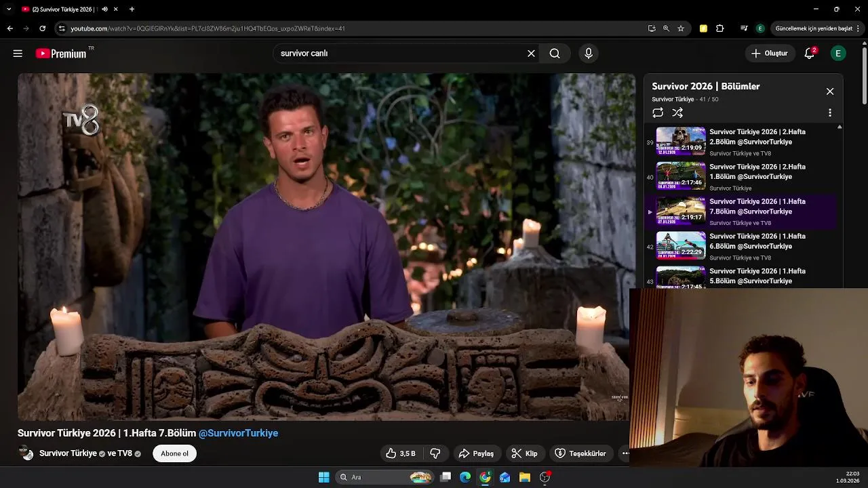Click Güncellemek için yeniden başlat button
The width and height of the screenshot is (868, 488).
coord(814,28)
